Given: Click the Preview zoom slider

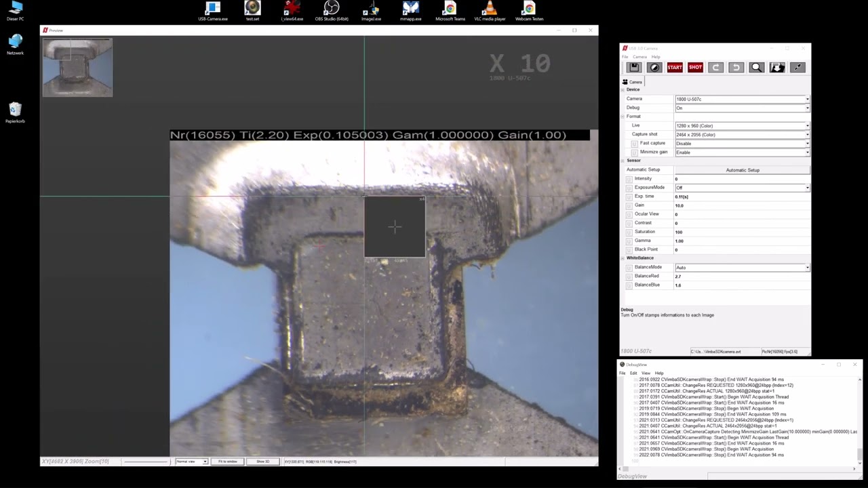Looking at the screenshot, I should [146, 462].
